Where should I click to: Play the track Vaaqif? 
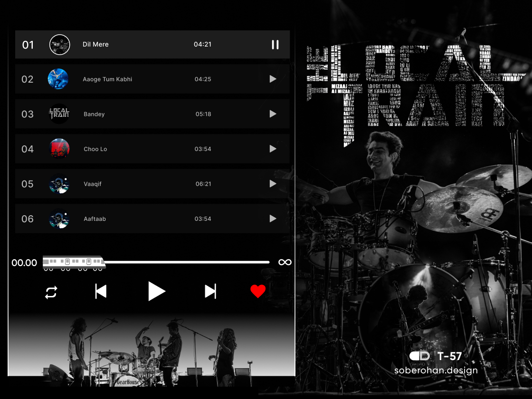(x=273, y=184)
